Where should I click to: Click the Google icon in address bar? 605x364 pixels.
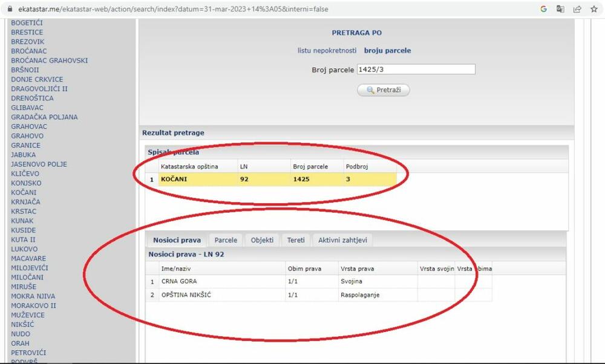click(544, 9)
